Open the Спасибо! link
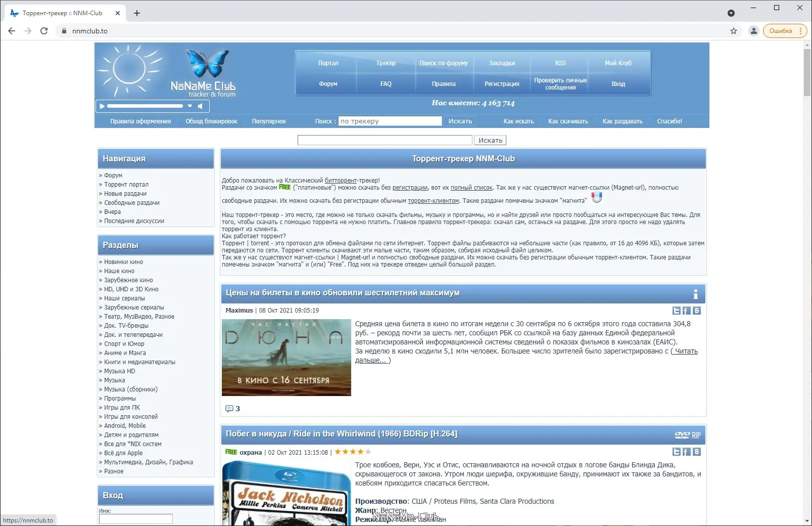Screen dimensions: 812x526 click(x=670, y=121)
